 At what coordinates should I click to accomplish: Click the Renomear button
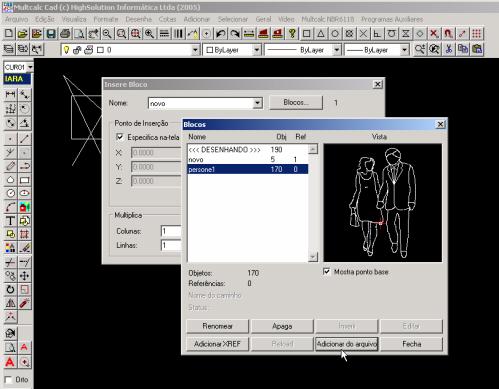pyautogui.click(x=217, y=326)
